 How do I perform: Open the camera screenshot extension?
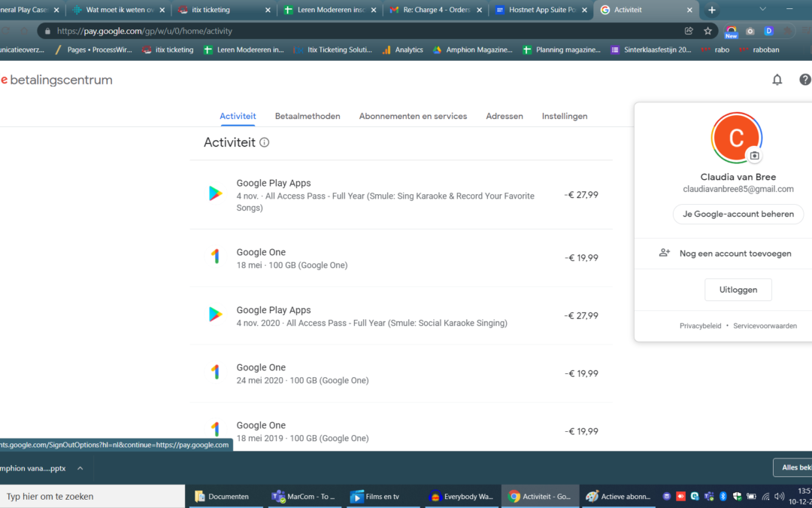[750, 31]
